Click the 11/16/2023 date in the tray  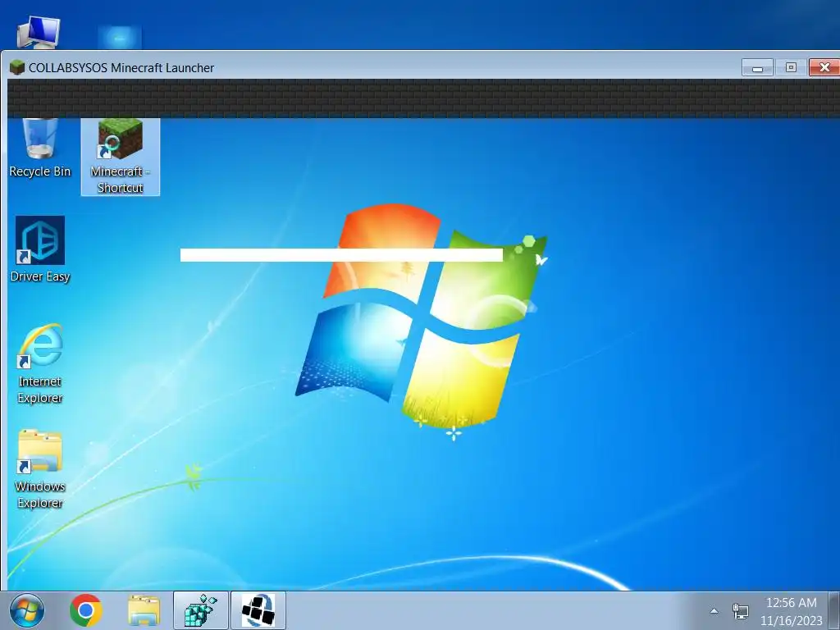click(x=792, y=621)
